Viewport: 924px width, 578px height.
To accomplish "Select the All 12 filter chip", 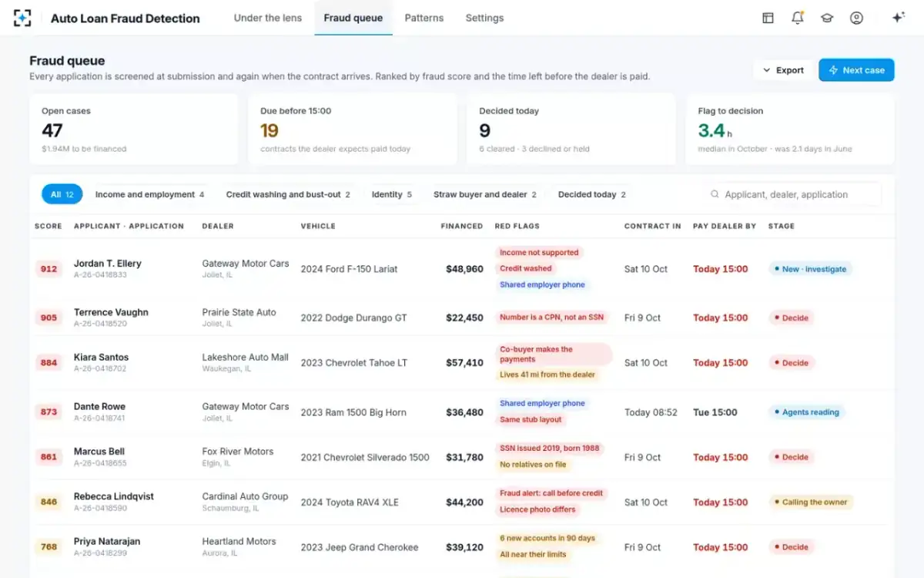I will (62, 194).
